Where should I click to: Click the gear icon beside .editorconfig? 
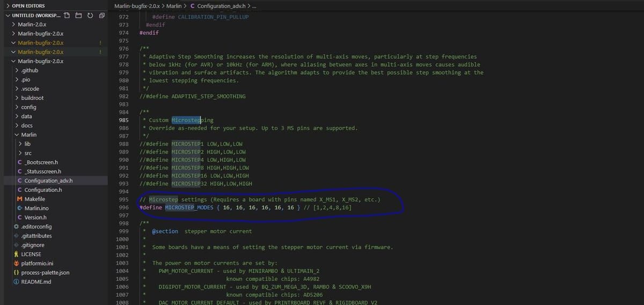pos(16,227)
